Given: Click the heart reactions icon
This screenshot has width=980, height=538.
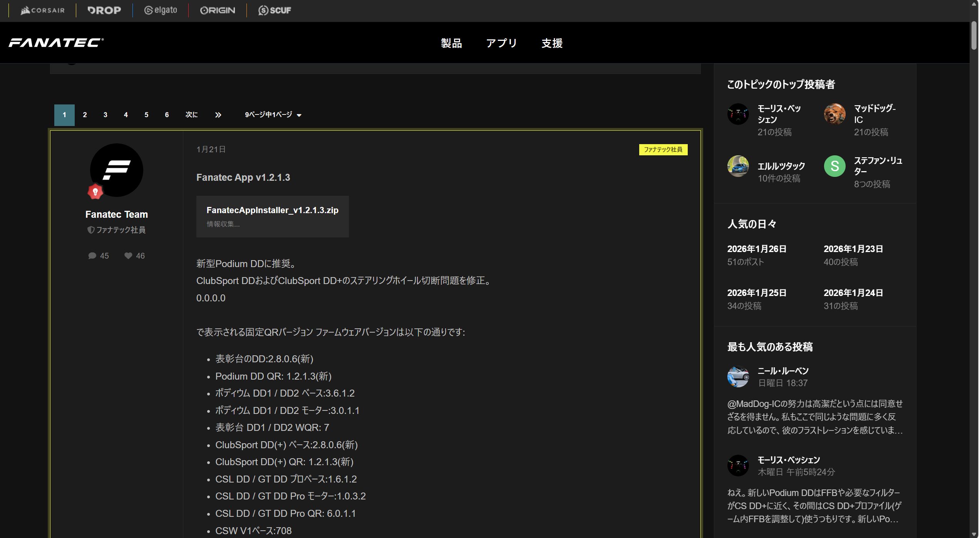Looking at the screenshot, I should [x=128, y=256].
